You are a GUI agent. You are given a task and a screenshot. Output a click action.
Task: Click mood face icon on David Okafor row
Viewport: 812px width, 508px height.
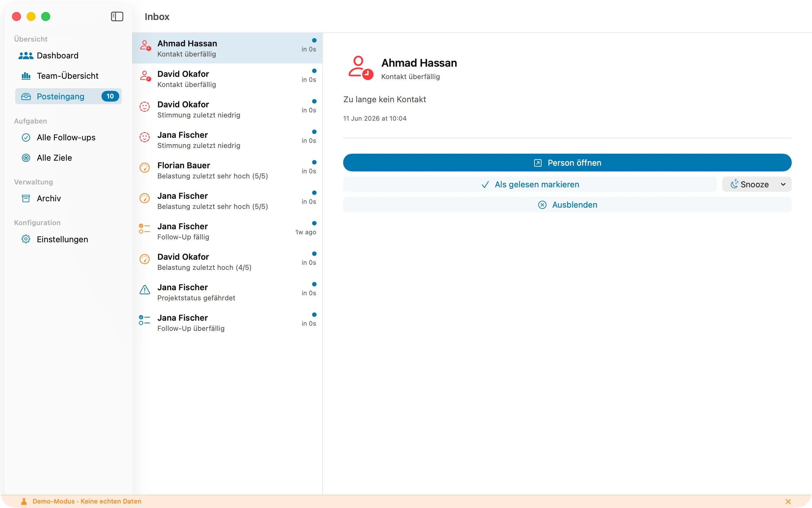[145, 106]
